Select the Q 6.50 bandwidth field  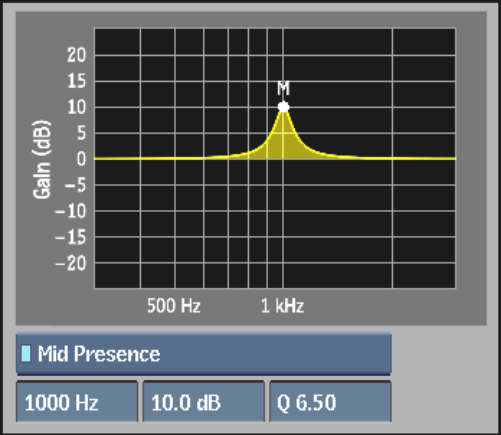330,402
